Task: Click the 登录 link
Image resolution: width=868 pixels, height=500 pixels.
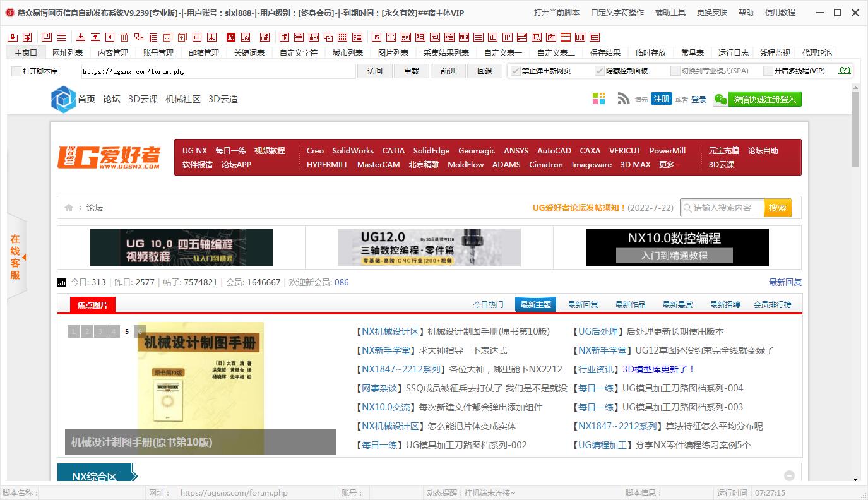Action: (x=699, y=99)
